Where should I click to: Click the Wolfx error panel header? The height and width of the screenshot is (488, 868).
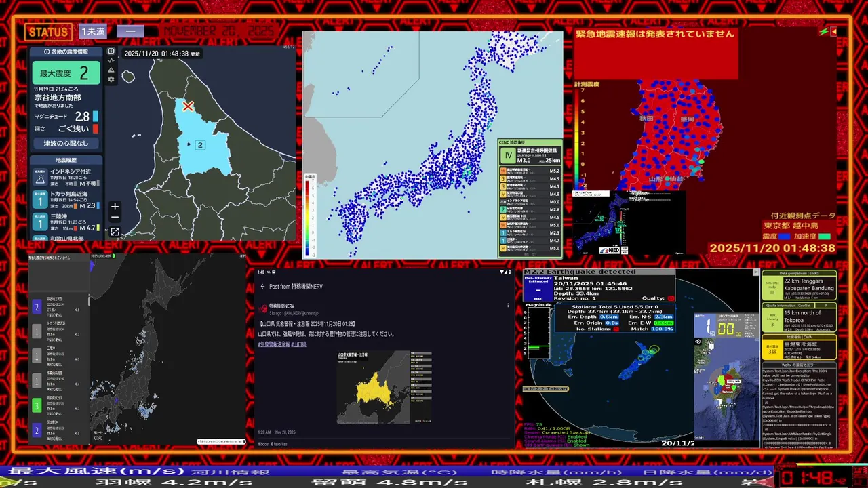tap(799, 365)
